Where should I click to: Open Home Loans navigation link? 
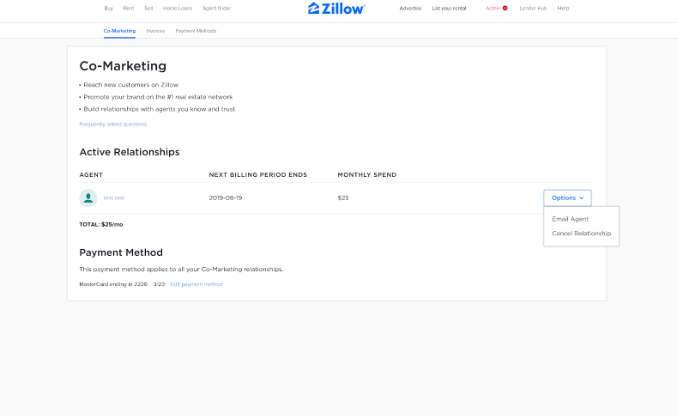[x=178, y=8]
